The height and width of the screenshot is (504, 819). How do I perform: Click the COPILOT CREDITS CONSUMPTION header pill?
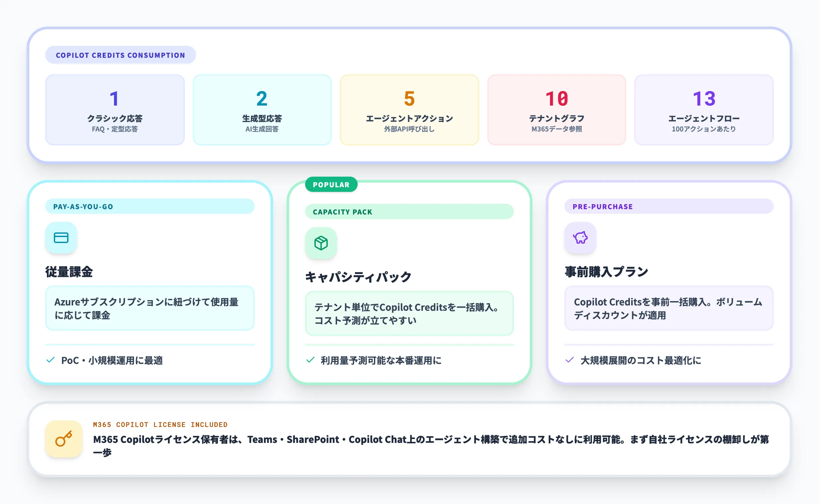point(120,55)
